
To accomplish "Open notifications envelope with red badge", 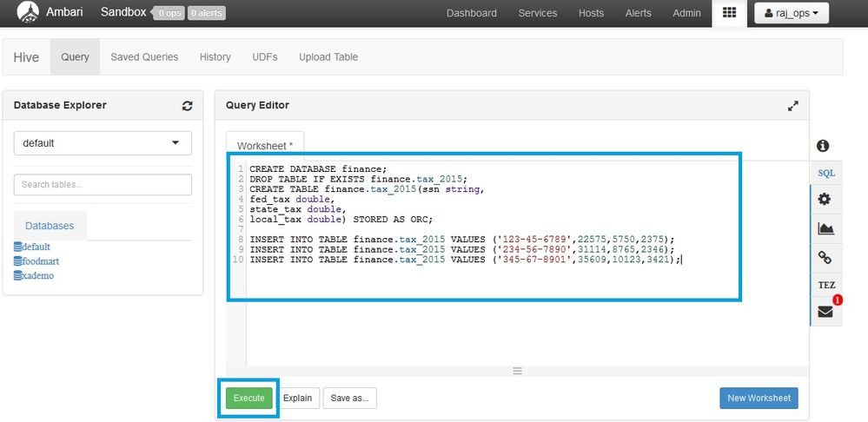I will (x=825, y=312).
